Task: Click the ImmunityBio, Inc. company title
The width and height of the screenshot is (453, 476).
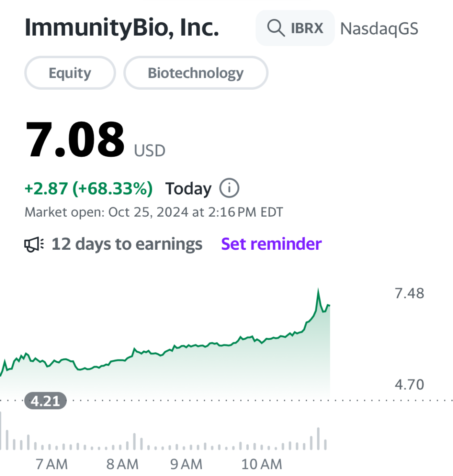Action: click(x=122, y=27)
